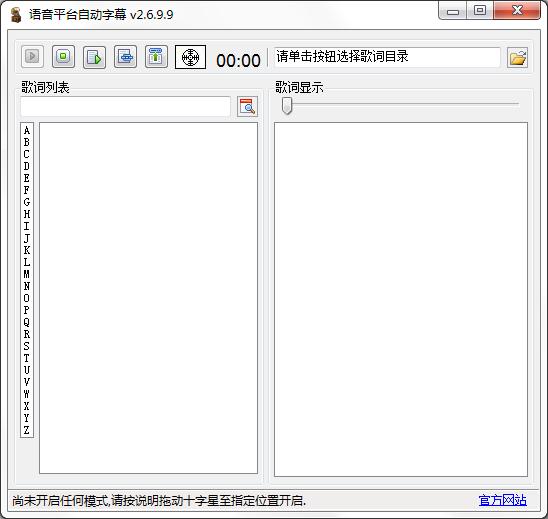Select letter A in alphabet index
The image size is (548, 519).
(27, 131)
